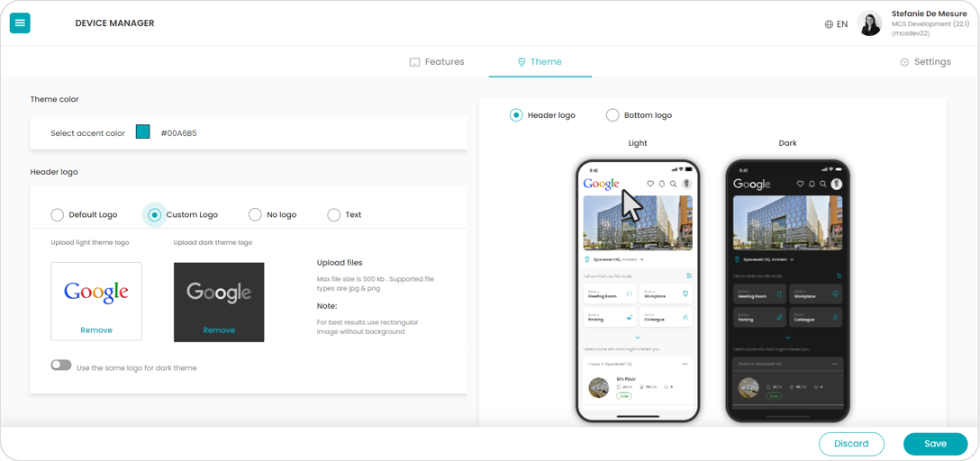Choose the Bottom logo preview radio
The height and width of the screenshot is (461, 980).
[612, 115]
